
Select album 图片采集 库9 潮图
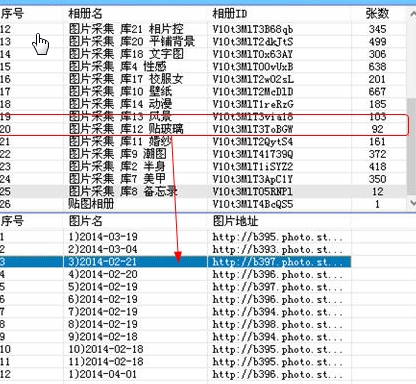(117, 154)
